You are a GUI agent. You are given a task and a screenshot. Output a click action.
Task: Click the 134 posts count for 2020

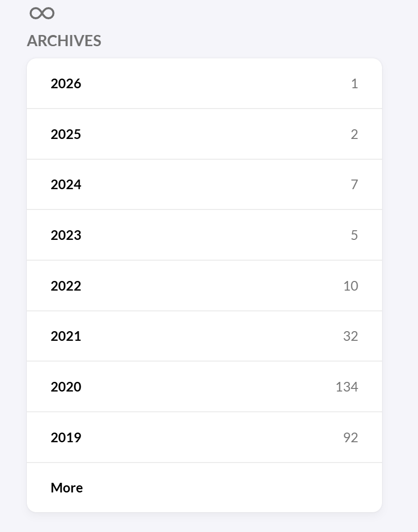pyautogui.click(x=347, y=387)
